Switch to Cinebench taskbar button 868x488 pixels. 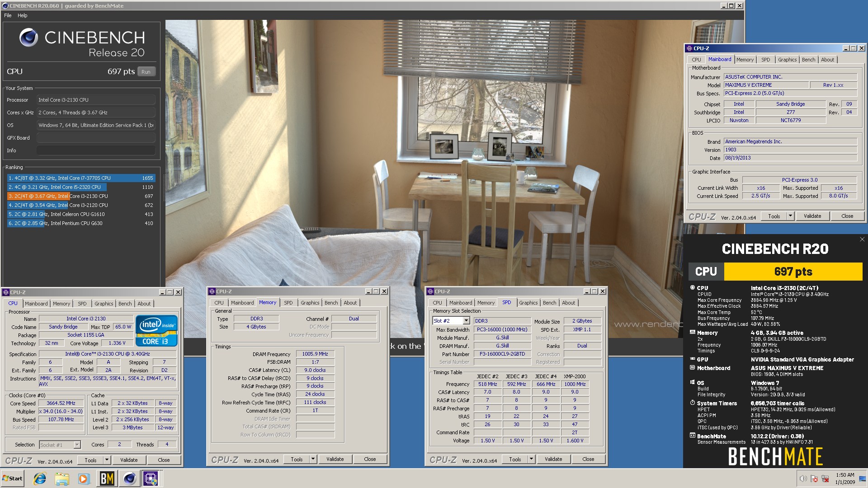point(129,479)
